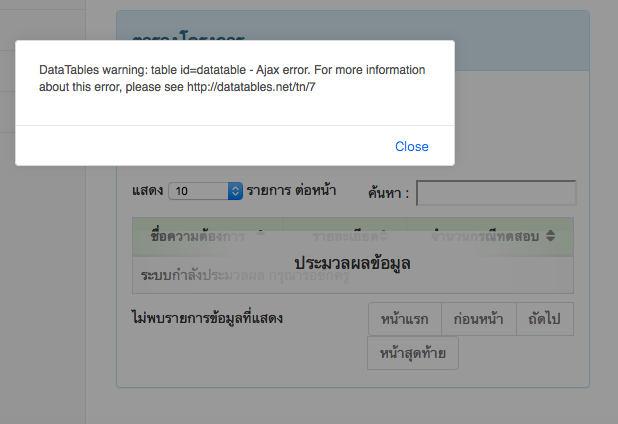This screenshot has width=618, height=424.
Task: Sort by จำนวนกรณีทดสอบ column arrows
Action: click(551, 236)
